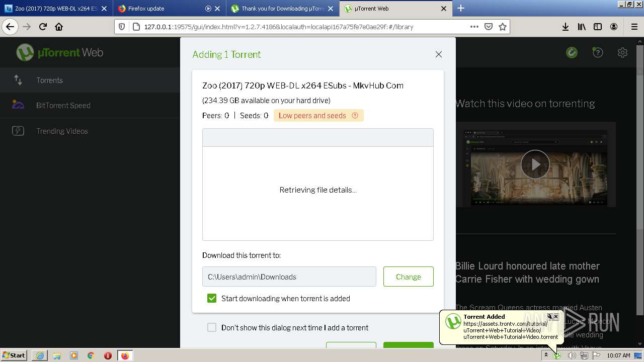The width and height of the screenshot is (644, 362).
Task: Click the Torrent Added balloon message
Action: click(510, 330)
